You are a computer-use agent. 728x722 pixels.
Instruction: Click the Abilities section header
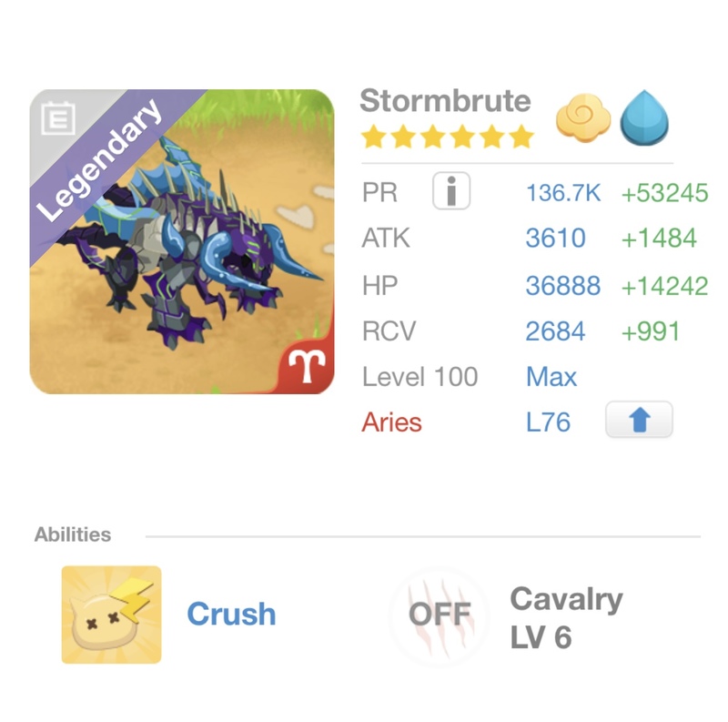tap(73, 534)
